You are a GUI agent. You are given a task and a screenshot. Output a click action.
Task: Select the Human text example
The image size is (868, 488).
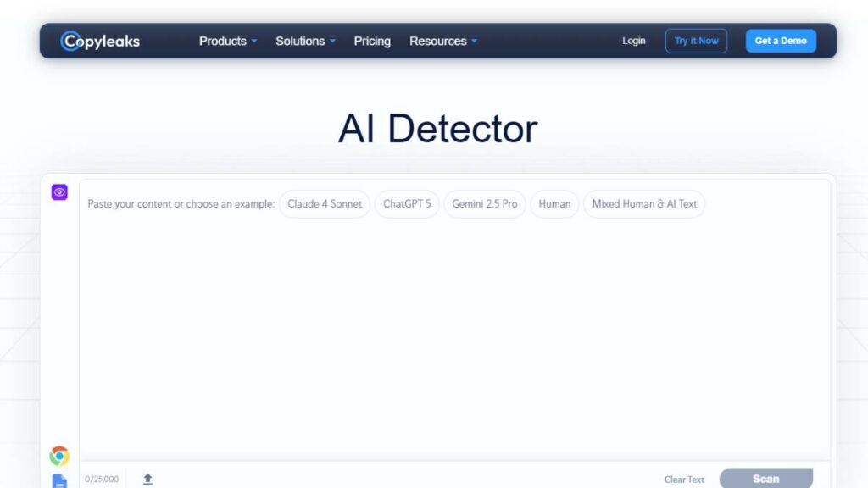(554, 203)
